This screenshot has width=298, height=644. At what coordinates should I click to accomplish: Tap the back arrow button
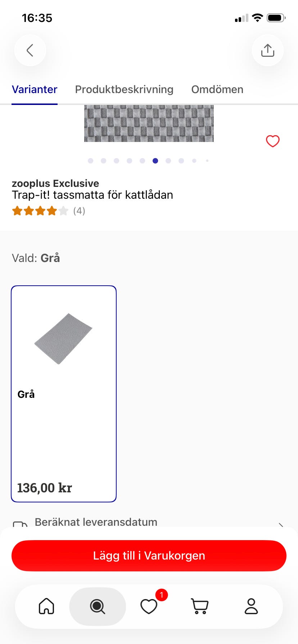[x=30, y=50]
